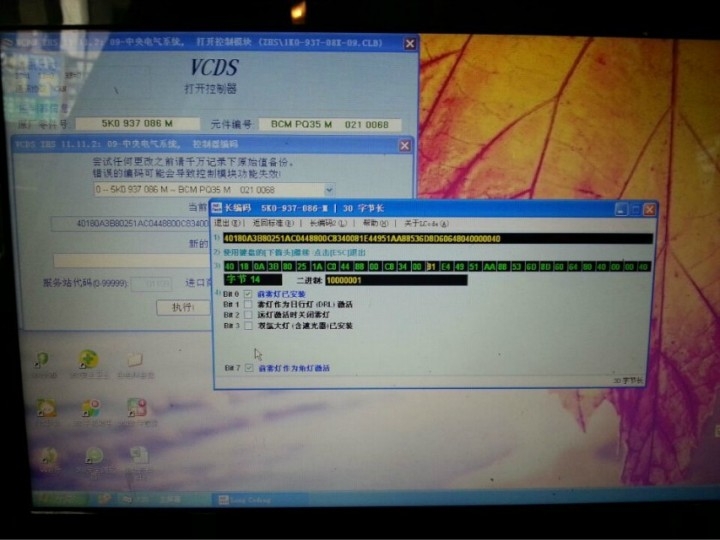Open the document icon in bottom desktop row
The width and height of the screenshot is (720, 540).
[137, 456]
